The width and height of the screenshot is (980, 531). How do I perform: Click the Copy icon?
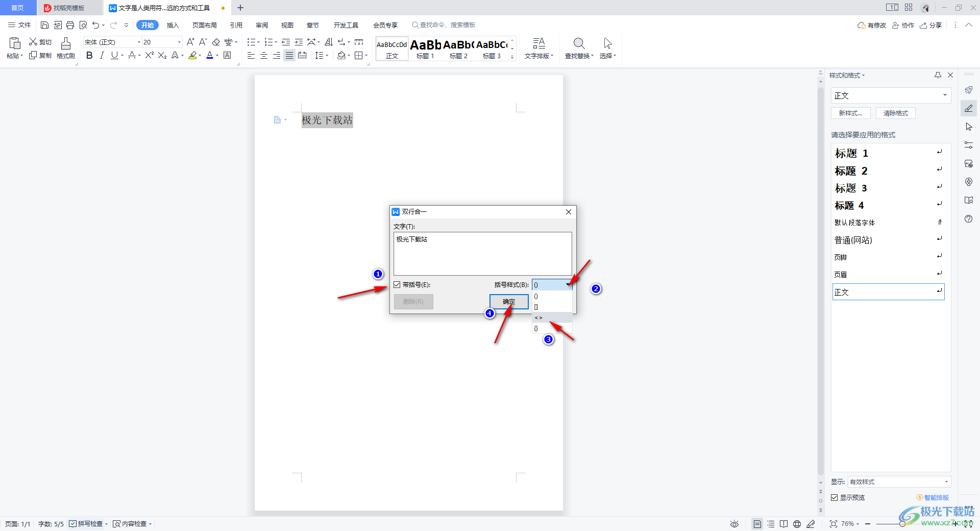click(33, 55)
